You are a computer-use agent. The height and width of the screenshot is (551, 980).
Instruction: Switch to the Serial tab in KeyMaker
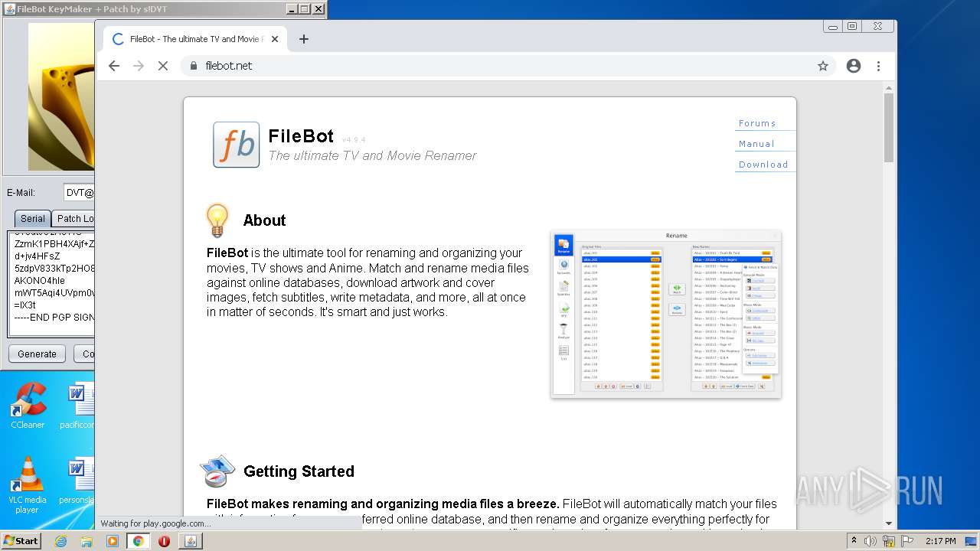(x=33, y=218)
